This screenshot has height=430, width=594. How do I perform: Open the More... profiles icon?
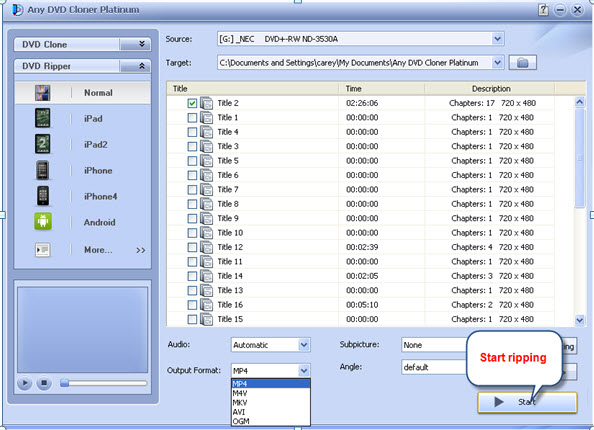coord(42,250)
